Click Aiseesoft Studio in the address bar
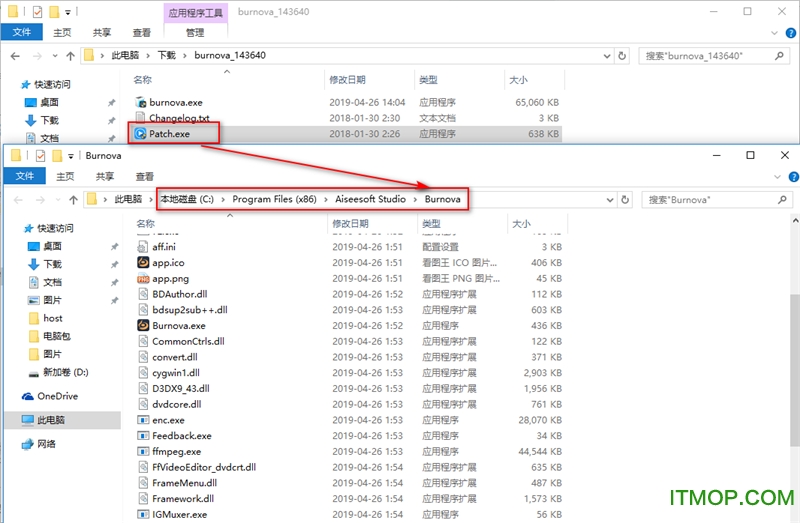800x523 pixels. coord(370,199)
